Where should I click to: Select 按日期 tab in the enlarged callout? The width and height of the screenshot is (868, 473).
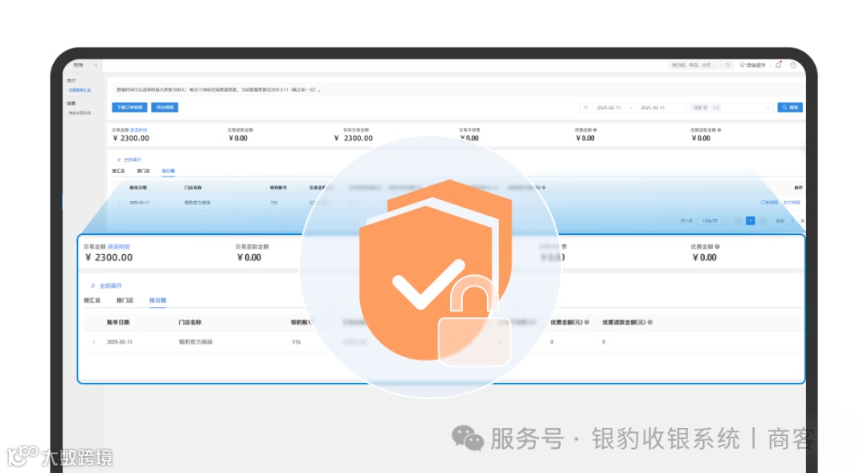click(158, 300)
